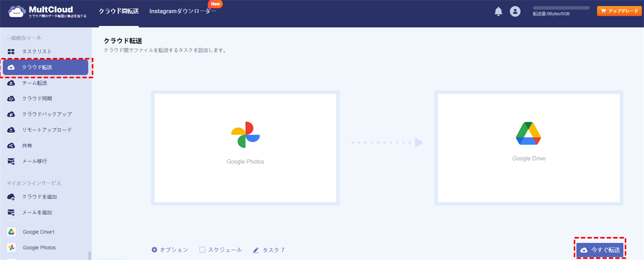Click the メール移行 icon

click(11, 161)
